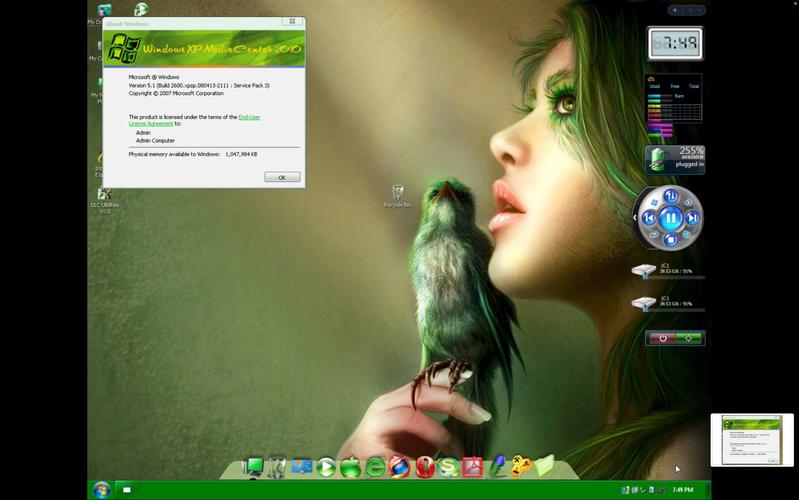Launch the red Opera icon in the dock
799x500 pixels.
coord(424,467)
